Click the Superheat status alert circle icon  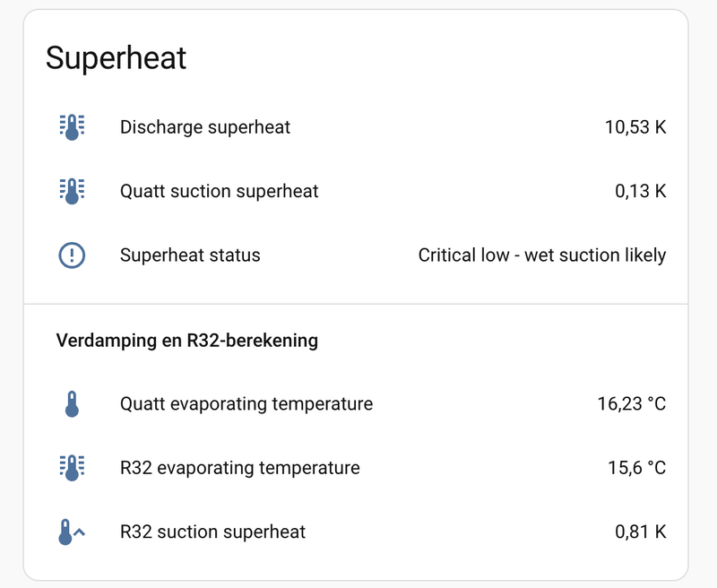(x=72, y=255)
